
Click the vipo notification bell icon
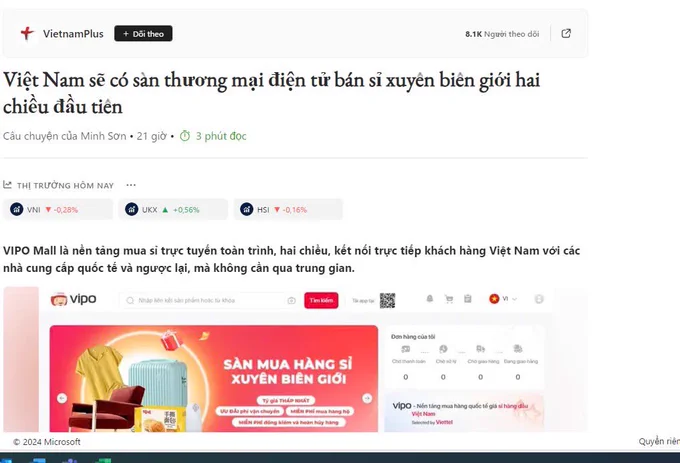click(430, 299)
